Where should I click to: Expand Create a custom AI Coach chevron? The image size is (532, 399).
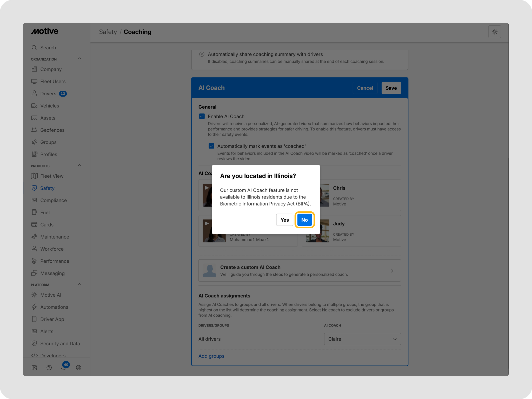(x=392, y=270)
